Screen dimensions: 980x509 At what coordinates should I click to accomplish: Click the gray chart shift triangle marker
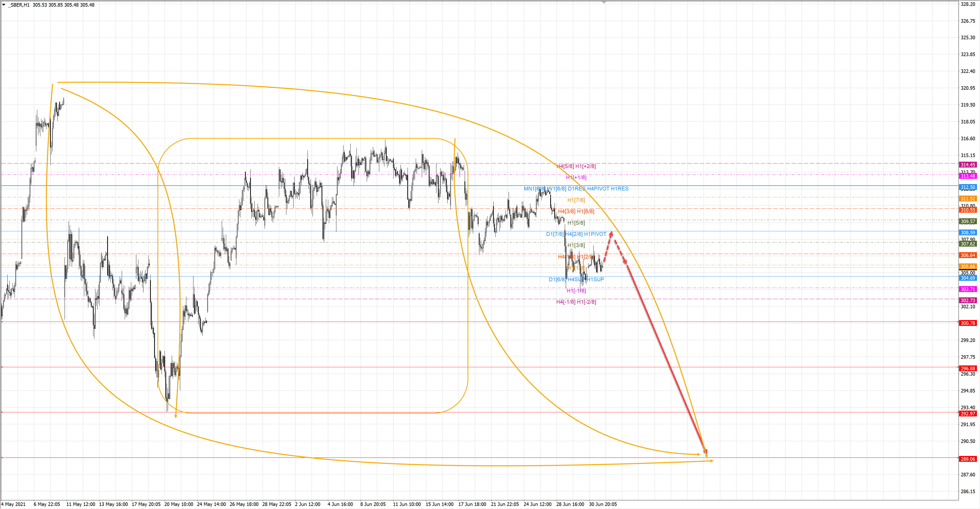(x=604, y=3)
